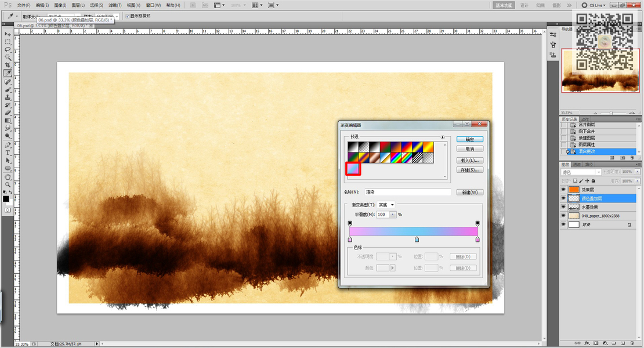Click the trash icon in History panel

click(x=632, y=158)
